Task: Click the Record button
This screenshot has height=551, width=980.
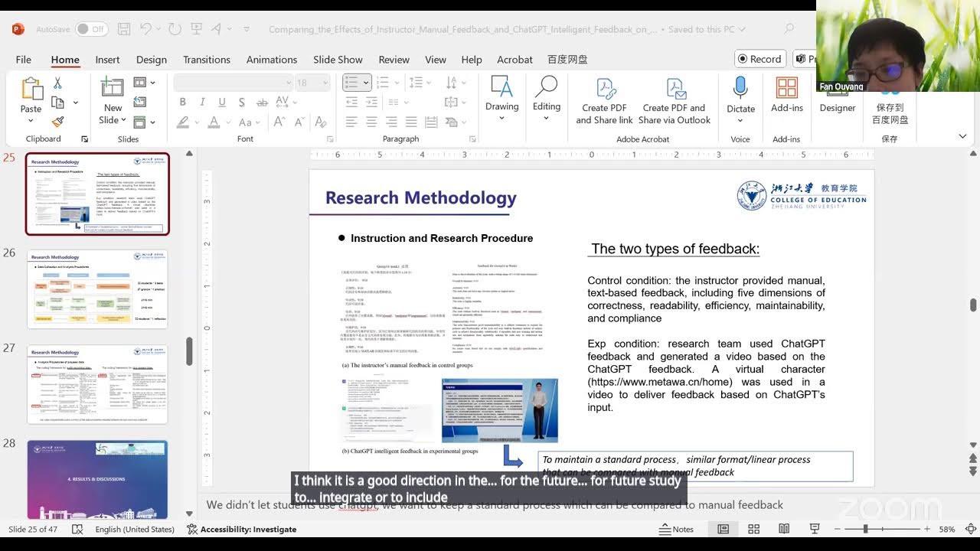Action: click(x=759, y=59)
